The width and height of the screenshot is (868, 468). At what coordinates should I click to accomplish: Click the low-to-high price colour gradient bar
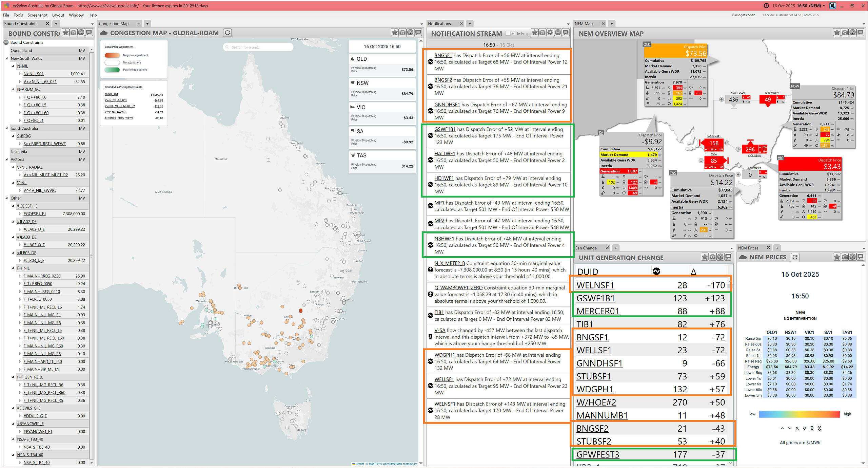click(799, 414)
